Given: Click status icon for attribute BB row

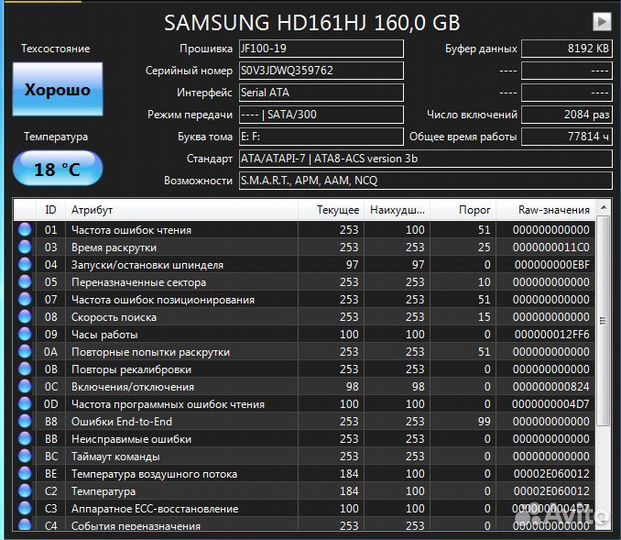Looking at the screenshot, I should (25, 439).
